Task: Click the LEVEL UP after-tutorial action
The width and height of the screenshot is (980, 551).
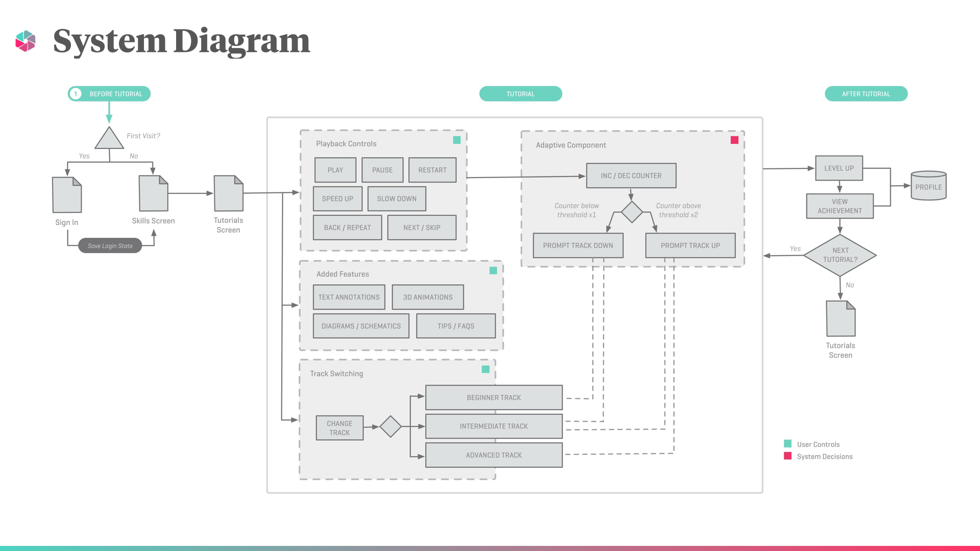Action: pos(839,167)
